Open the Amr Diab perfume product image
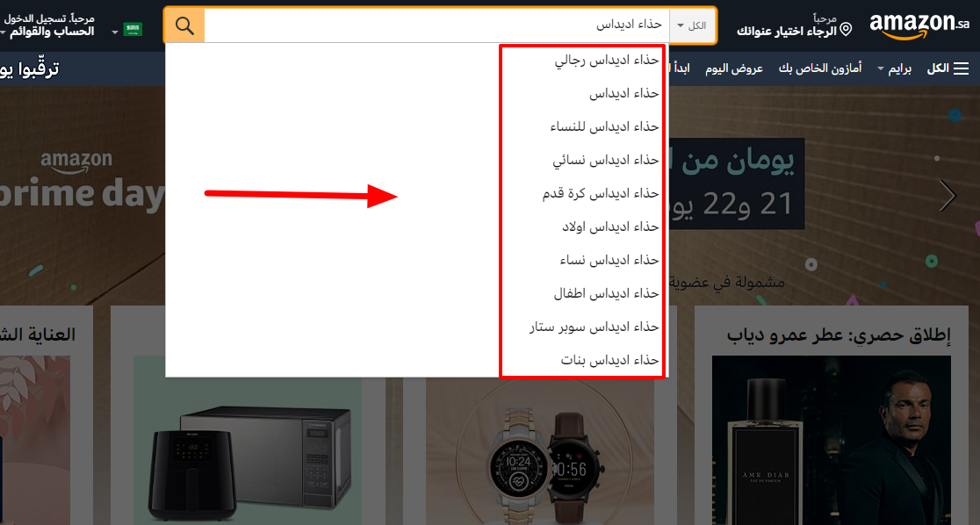Viewport: 980px width, 525px height. (x=832, y=440)
